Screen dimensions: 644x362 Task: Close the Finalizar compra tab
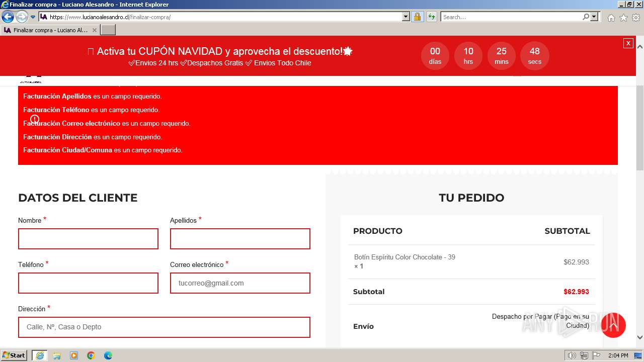(94, 30)
